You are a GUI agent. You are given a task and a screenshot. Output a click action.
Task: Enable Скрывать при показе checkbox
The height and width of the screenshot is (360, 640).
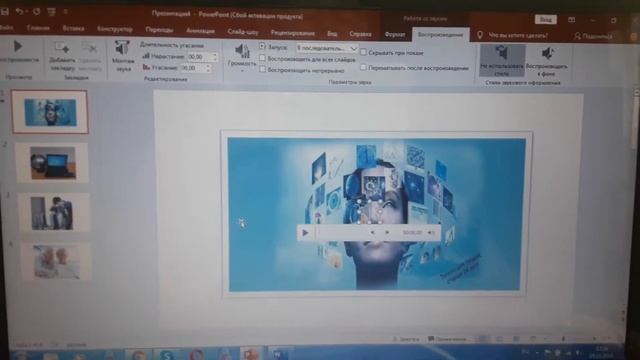pos(363,52)
